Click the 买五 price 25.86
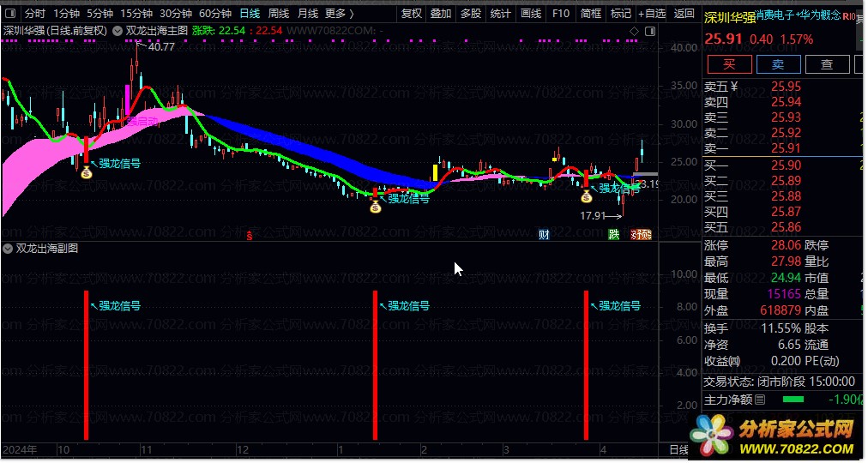 point(786,227)
